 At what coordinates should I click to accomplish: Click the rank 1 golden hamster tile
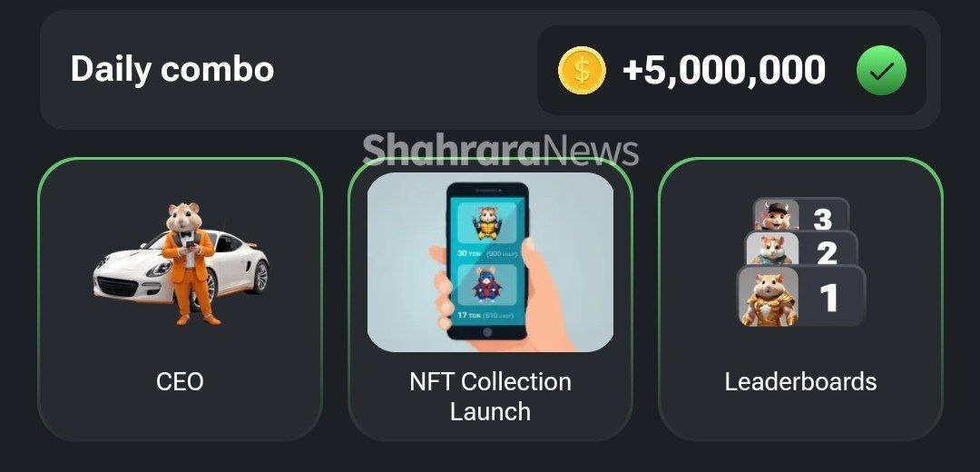(x=801, y=296)
